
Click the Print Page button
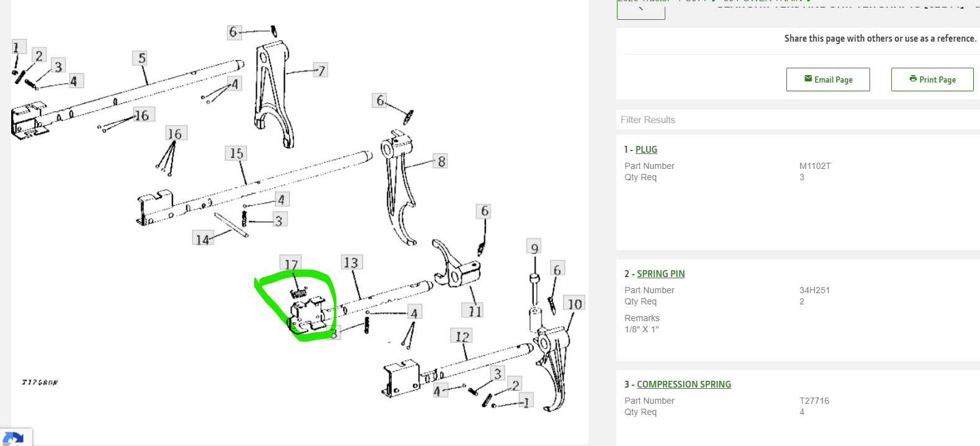coord(932,80)
